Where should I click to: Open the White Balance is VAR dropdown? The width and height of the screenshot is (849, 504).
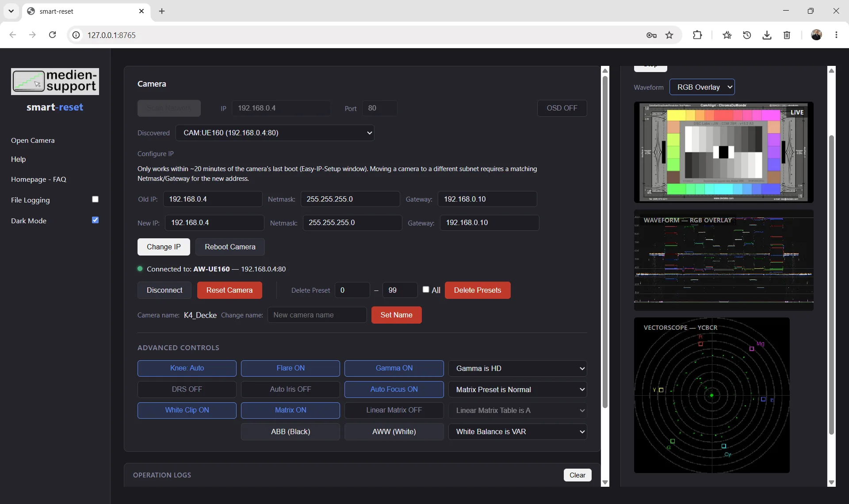pyautogui.click(x=518, y=431)
